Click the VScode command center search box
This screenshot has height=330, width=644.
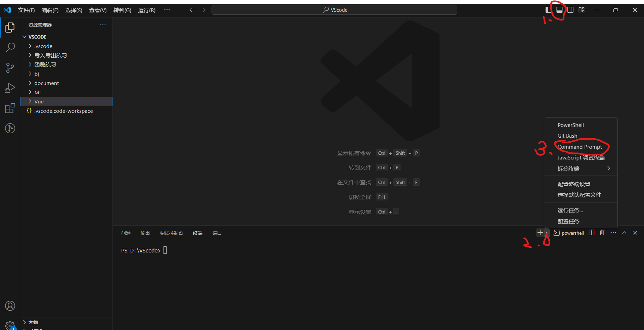click(334, 10)
